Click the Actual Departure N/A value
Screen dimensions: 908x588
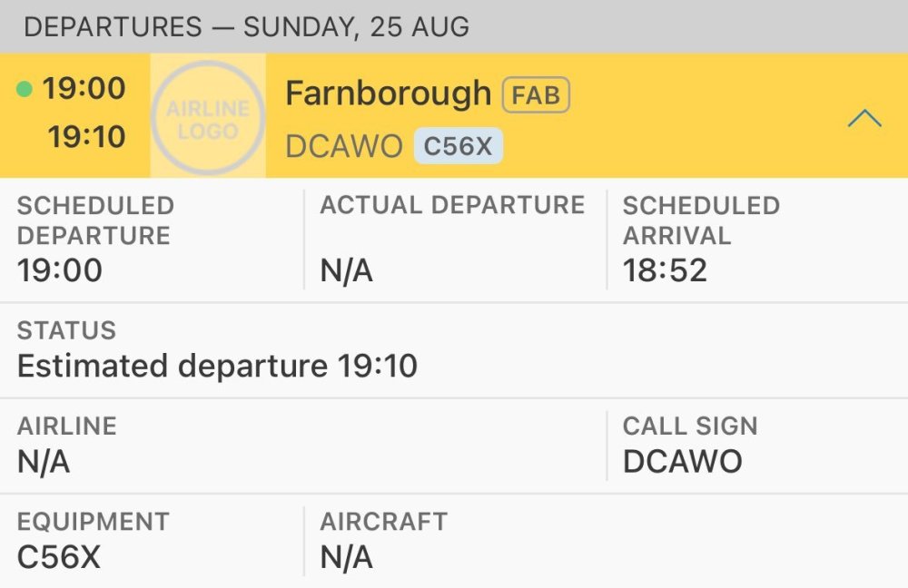click(346, 270)
